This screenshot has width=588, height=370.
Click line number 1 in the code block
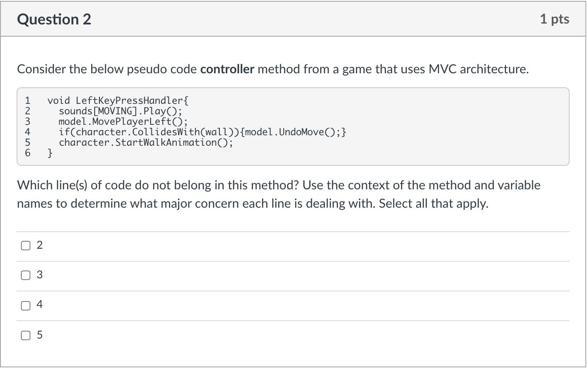tap(27, 101)
